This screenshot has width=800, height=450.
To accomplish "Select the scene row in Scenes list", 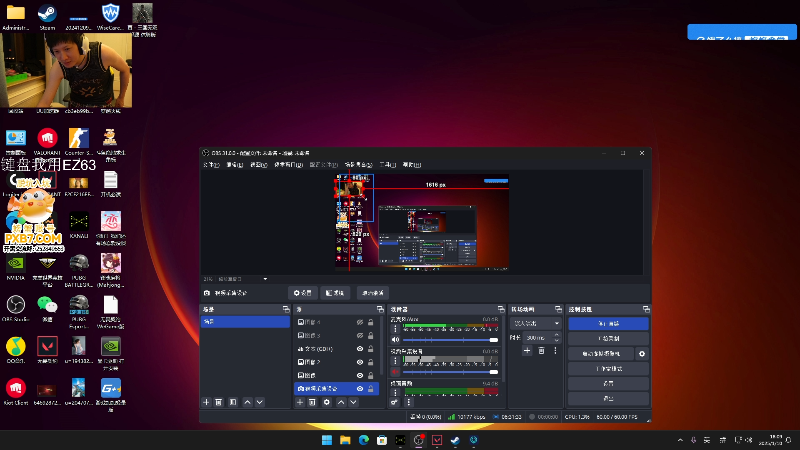I will (x=245, y=321).
